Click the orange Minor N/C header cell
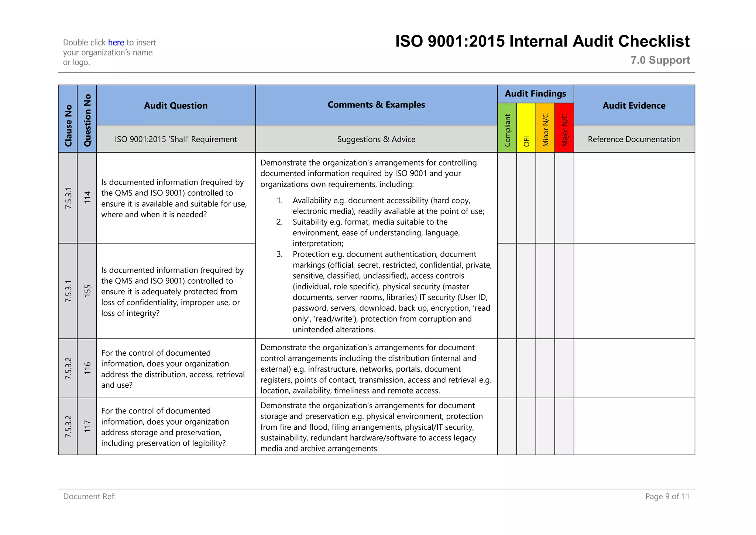 [x=545, y=127]
